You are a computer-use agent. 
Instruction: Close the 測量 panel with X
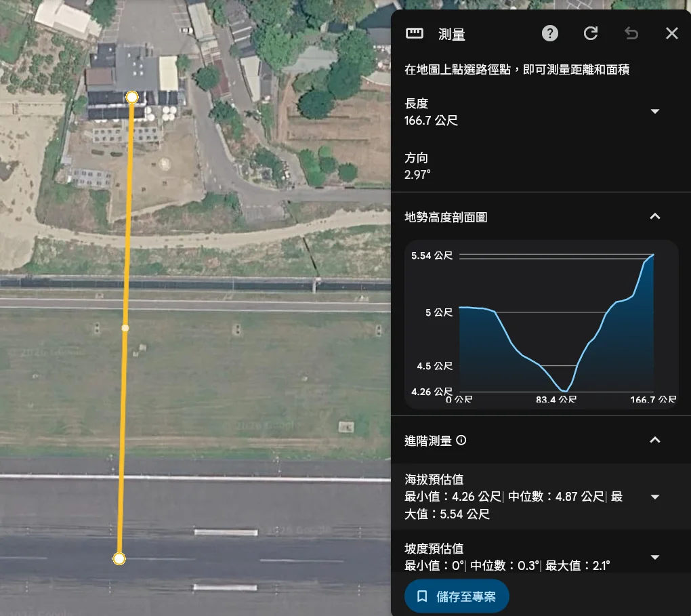pos(671,33)
